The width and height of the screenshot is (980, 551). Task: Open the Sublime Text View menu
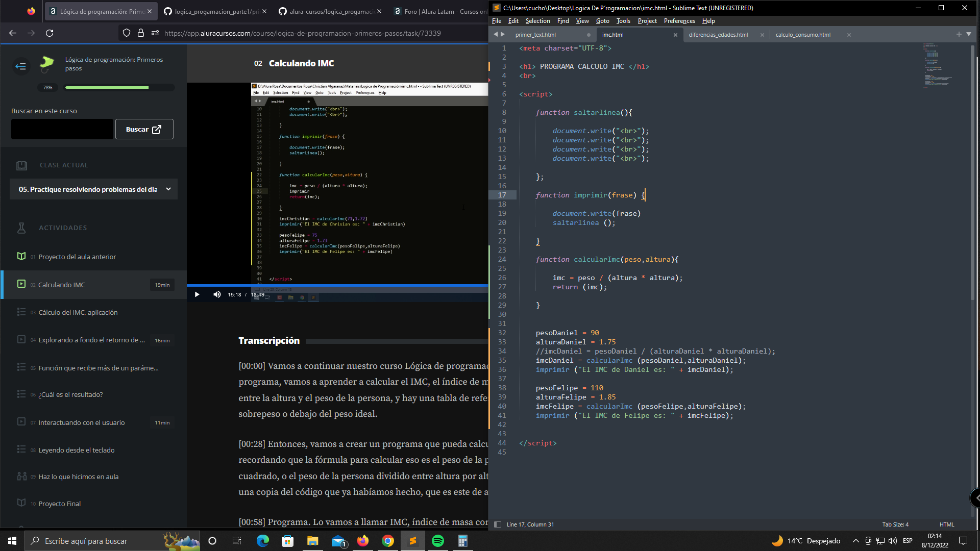click(x=582, y=21)
